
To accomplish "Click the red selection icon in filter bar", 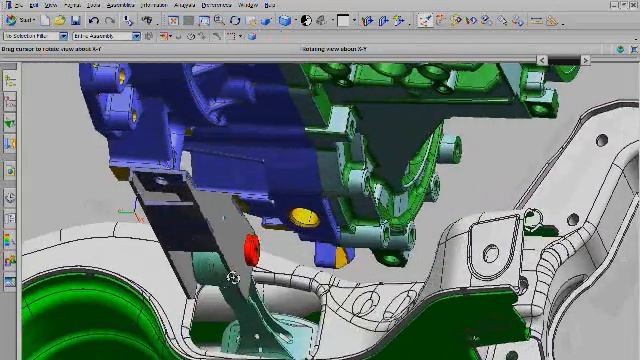I will pos(164,36).
